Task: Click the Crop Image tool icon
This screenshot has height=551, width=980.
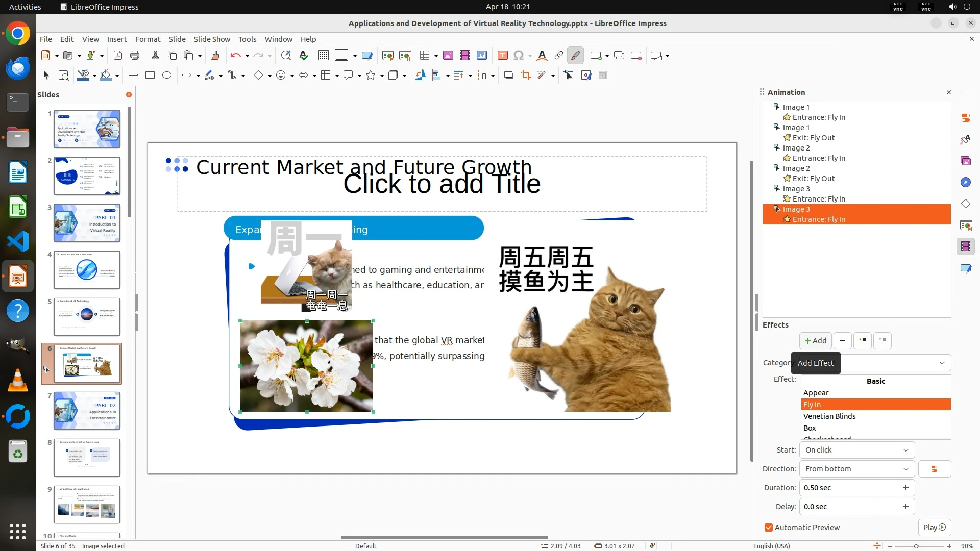Action: coord(525,76)
